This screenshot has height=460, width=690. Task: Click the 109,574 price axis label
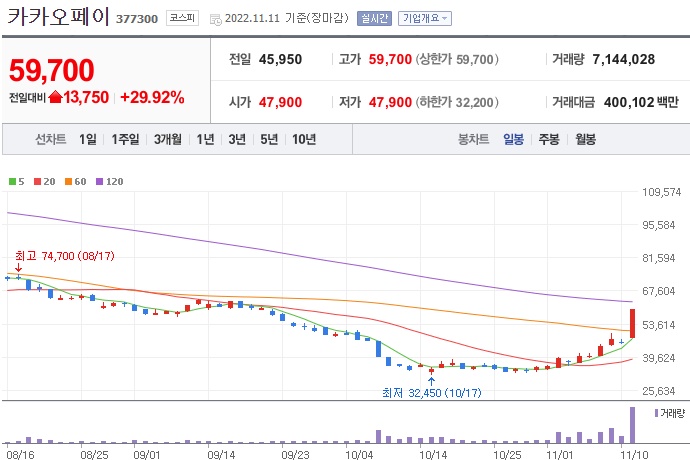pyautogui.click(x=661, y=192)
